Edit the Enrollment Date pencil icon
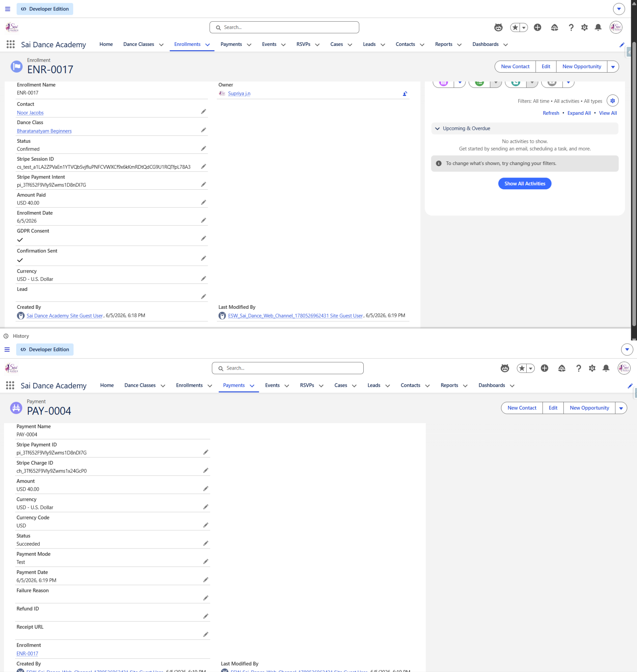Viewport: 637px width, 672px height. 203,220
